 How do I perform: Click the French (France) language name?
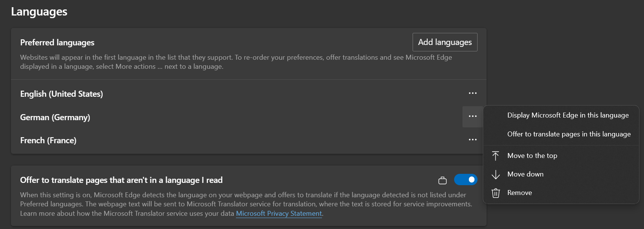pos(48,141)
